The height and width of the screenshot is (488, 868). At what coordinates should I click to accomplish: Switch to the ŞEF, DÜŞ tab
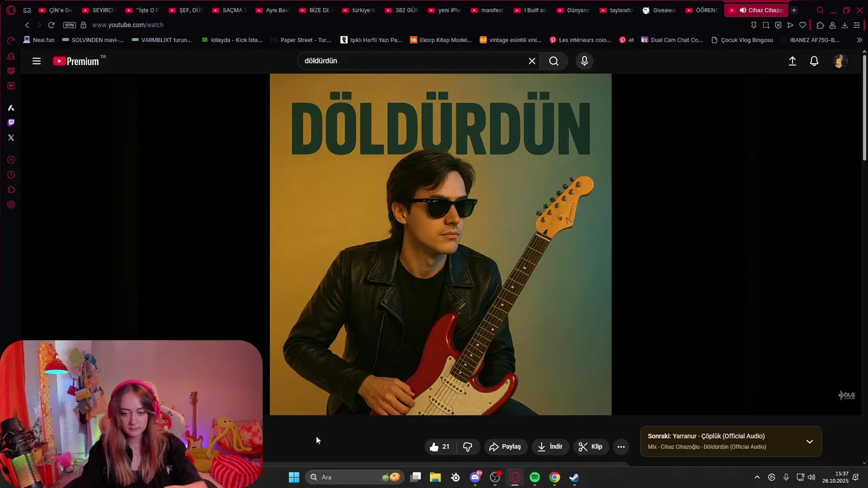(185, 10)
